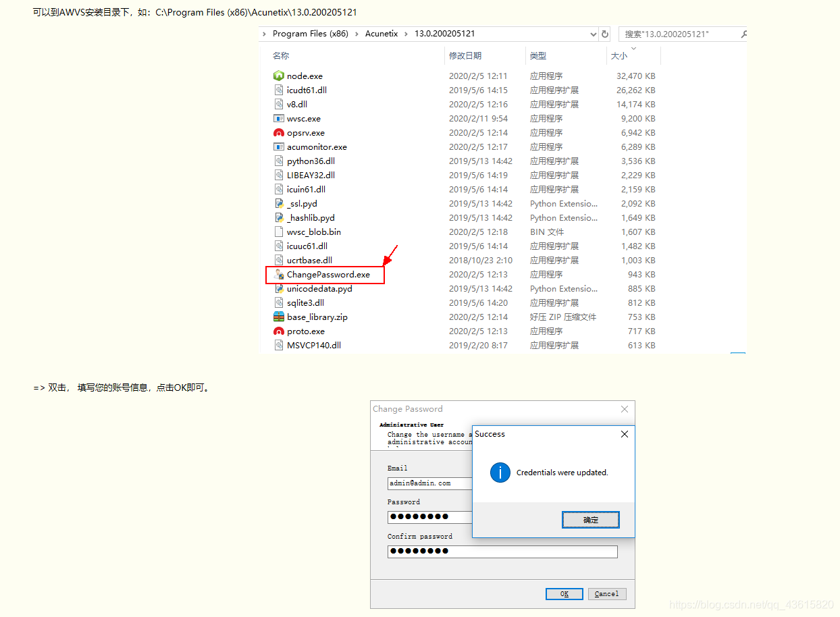Select the wvsc_blob.bin file name

314,232
